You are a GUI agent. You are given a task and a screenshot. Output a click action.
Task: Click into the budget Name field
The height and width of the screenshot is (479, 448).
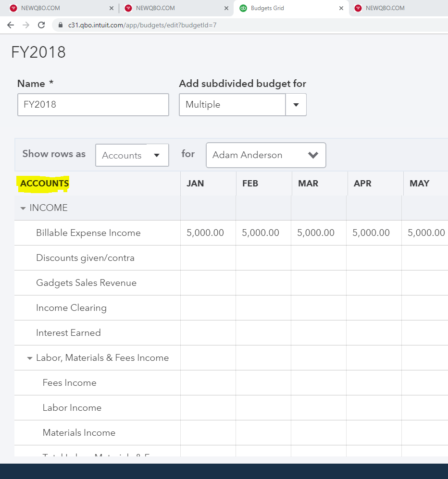pyautogui.click(x=93, y=105)
